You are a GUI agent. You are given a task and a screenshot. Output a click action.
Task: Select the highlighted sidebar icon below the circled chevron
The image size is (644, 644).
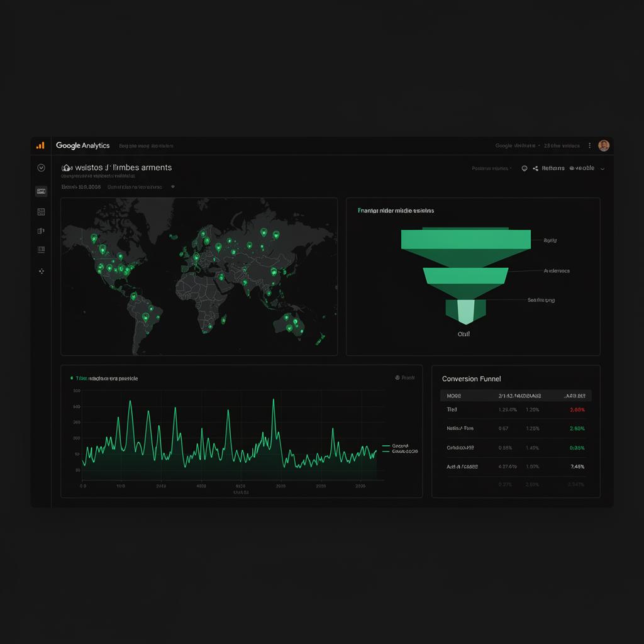click(41, 191)
